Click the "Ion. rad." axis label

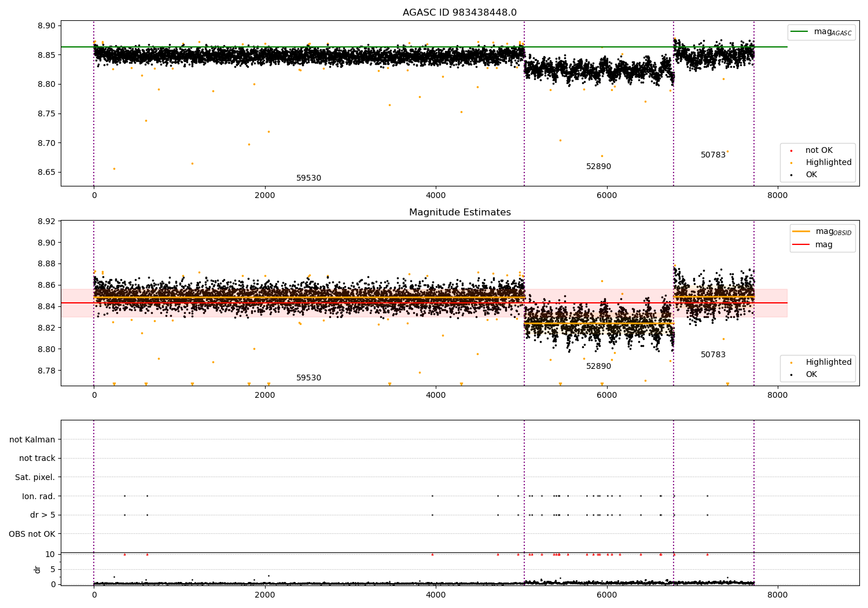pyautogui.click(x=38, y=496)
